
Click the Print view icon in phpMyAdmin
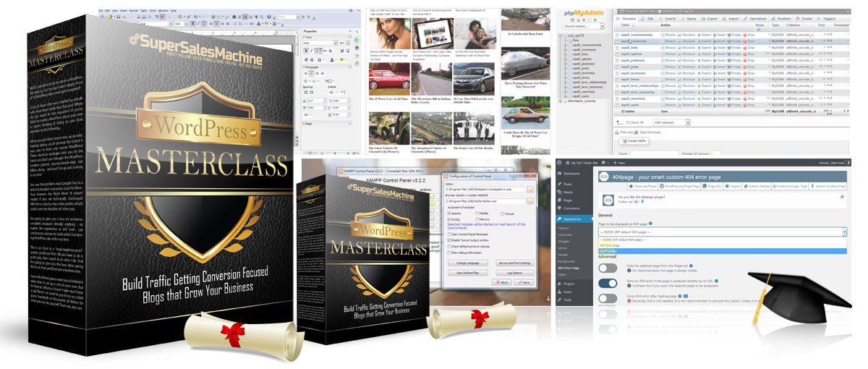(616, 132)
